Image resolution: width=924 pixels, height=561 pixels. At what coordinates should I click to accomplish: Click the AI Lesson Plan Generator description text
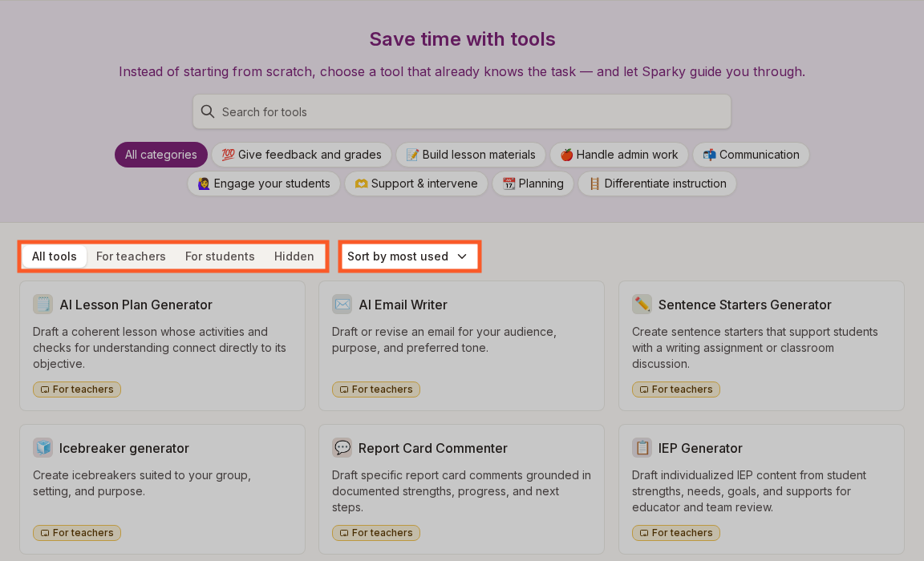(160, 348)
